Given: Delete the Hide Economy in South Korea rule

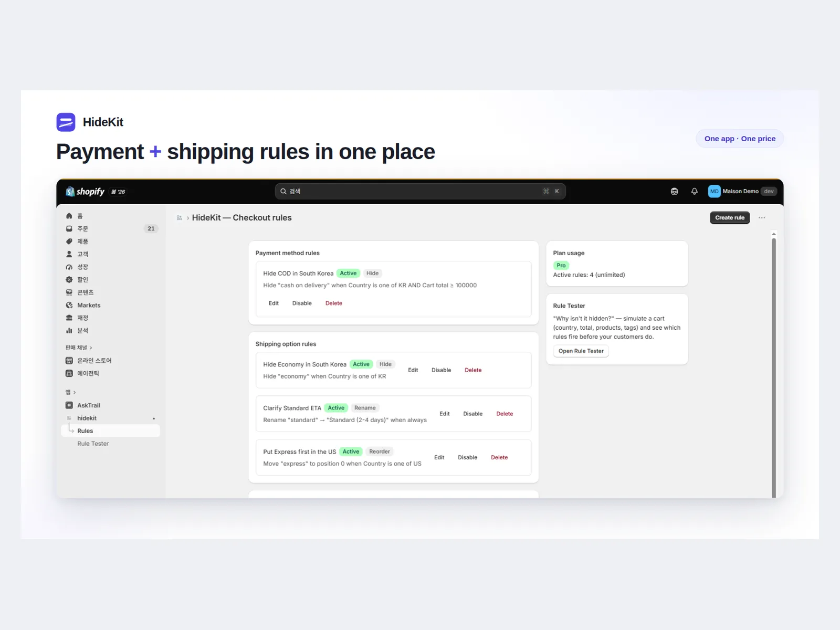Looking at the screenshot, I should (473, 370).
